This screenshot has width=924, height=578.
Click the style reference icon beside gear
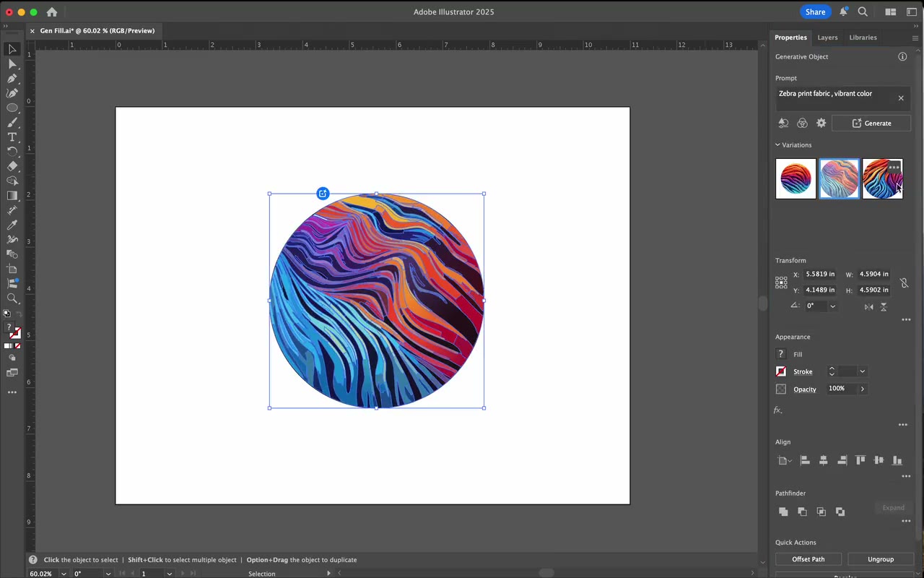802,124
